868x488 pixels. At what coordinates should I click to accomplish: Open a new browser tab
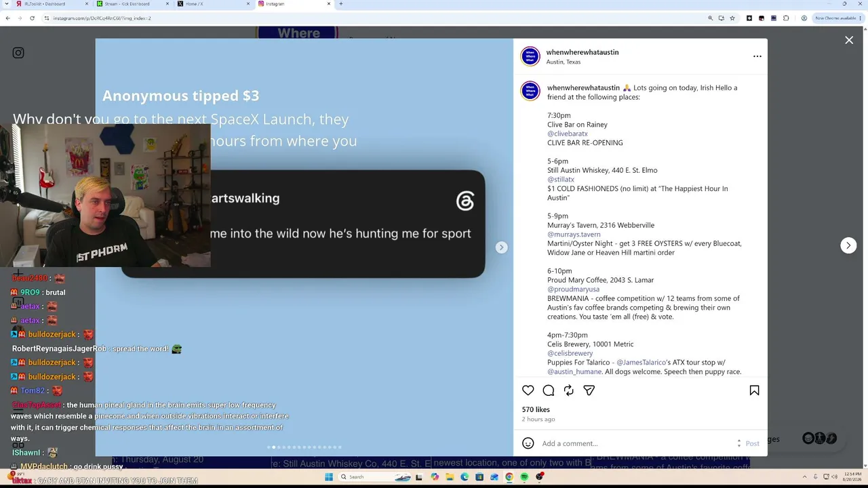click(341, 4)
